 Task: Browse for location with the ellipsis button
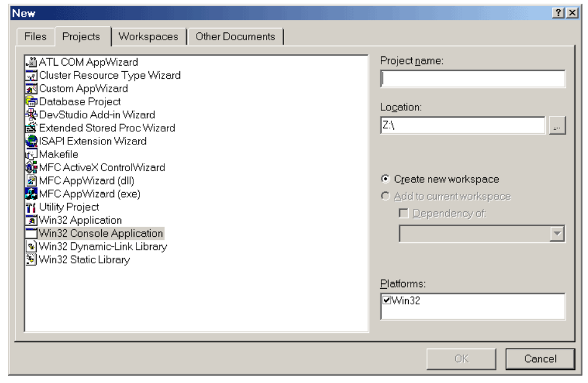pos(557,126)
